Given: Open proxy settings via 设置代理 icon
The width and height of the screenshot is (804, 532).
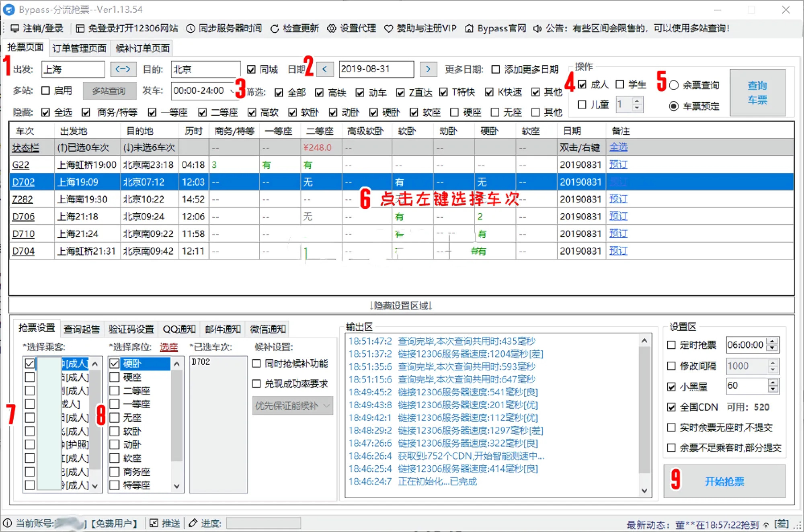Looking at the screenshot, I should (x=331, y=28).
